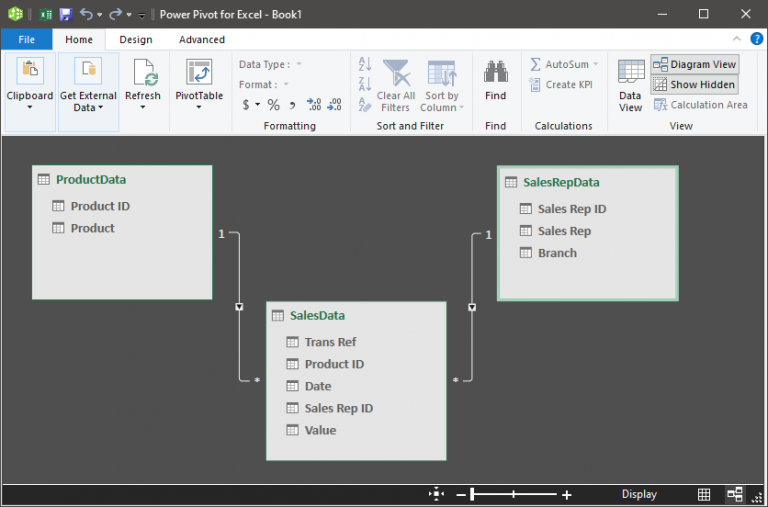Click the Redo arrow icon
The height and width of the screenshot is (507, 768).
click(x=115, y=14)
